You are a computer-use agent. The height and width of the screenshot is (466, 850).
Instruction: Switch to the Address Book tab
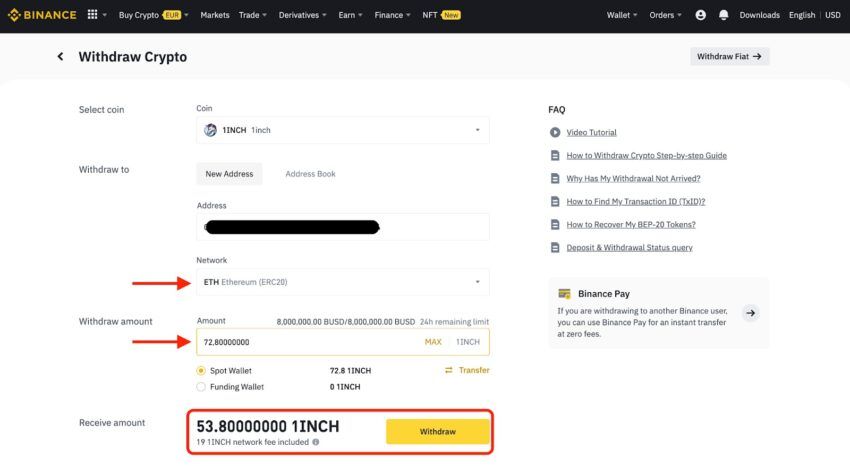pyautogui.click(x=310, y=174)
